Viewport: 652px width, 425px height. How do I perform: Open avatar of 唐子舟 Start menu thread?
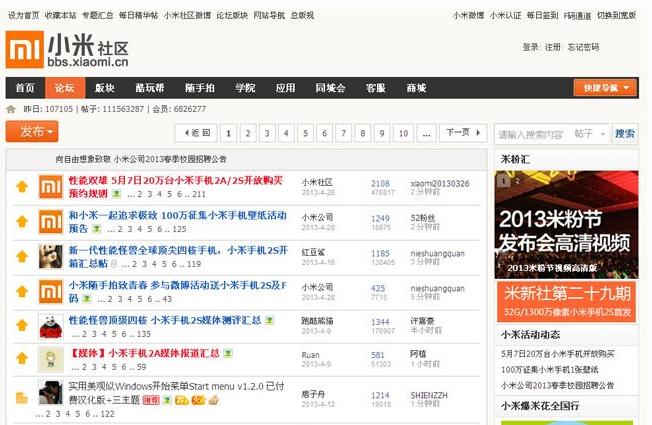click(x=51, y=393)
